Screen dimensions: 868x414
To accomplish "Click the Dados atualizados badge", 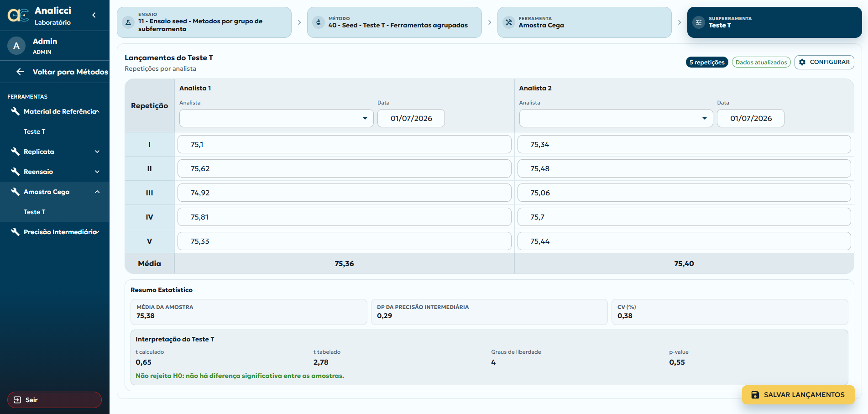I will pyautogui.click(x=761, y=62).
